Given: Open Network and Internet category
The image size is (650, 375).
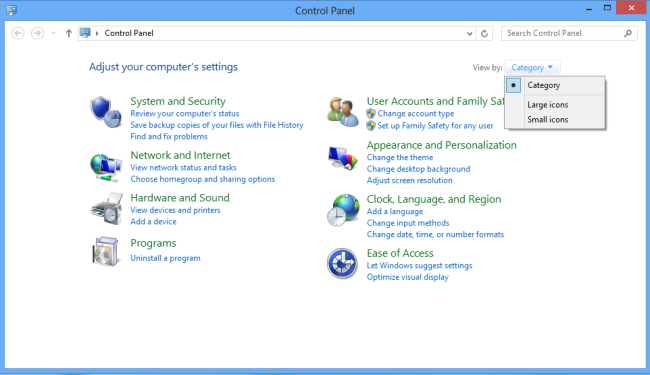Looking at the screenshot, I should (180, 155).
